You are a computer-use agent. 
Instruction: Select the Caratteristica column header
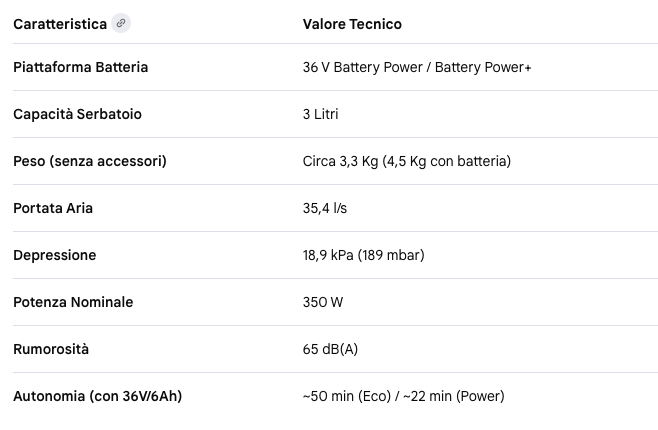(x=60, y=24)
